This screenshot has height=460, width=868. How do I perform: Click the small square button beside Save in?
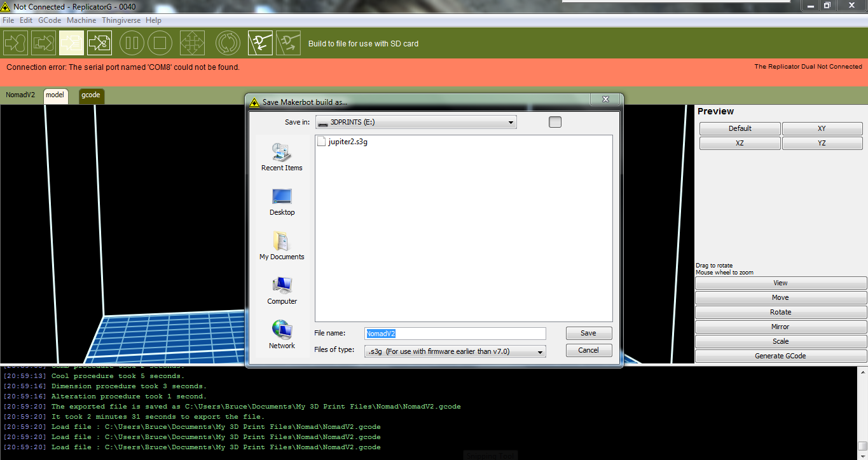click(555, 122)
